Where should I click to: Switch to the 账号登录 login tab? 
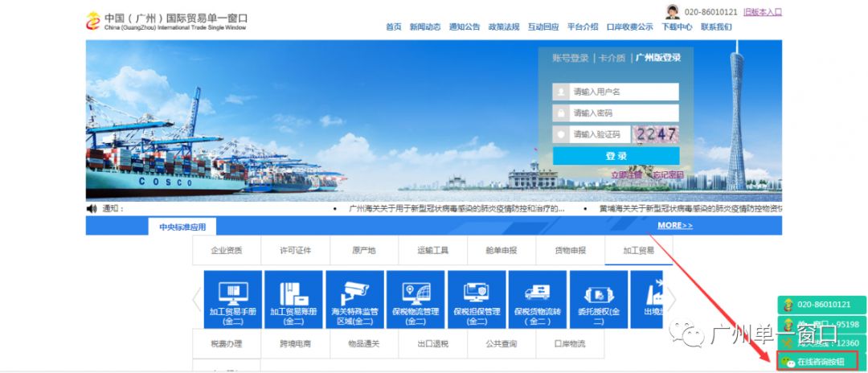tap(570, 58)
